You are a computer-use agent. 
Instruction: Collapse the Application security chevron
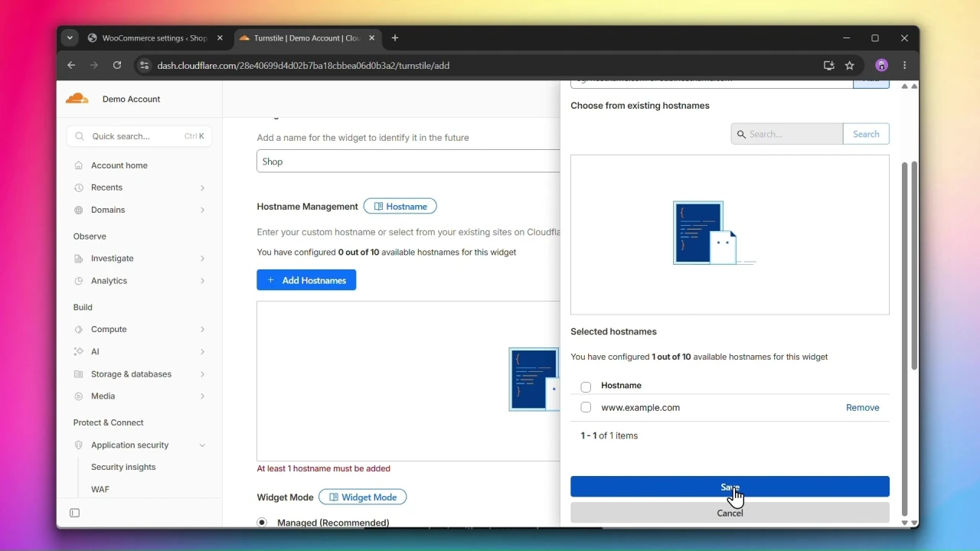tap(202, 445)
